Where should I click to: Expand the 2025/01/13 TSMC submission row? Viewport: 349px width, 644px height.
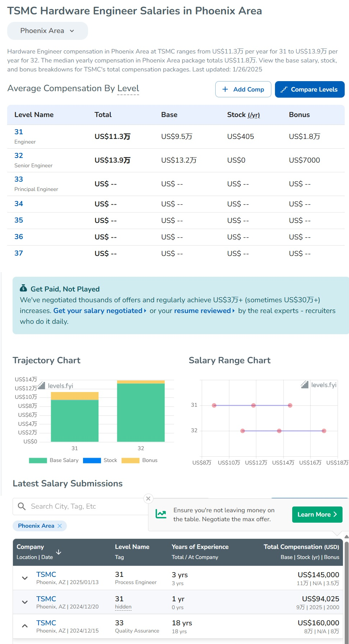click(25, 578)
